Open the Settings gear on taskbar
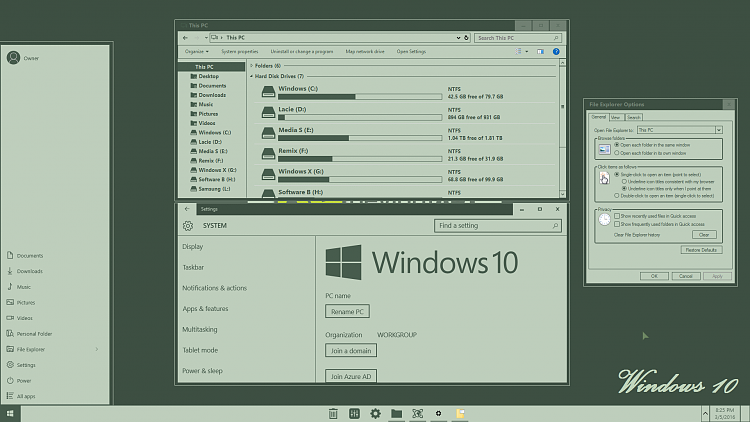This screenshot has width=750, height=422. click(375, 413)
